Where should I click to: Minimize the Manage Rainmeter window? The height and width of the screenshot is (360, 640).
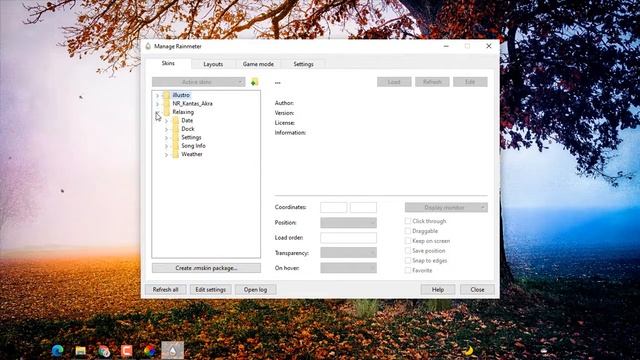tap(446, 46)
